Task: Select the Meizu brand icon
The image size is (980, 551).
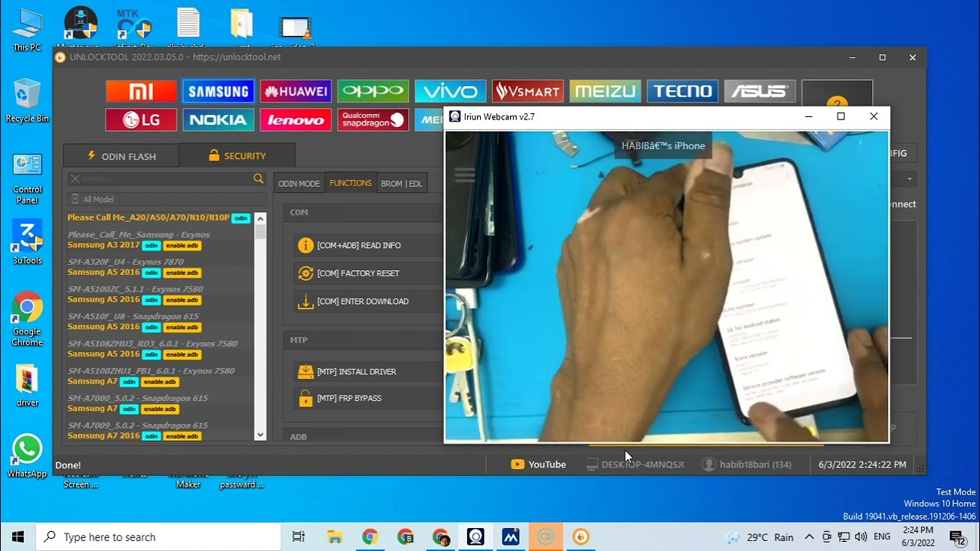Action: (605, 91)
